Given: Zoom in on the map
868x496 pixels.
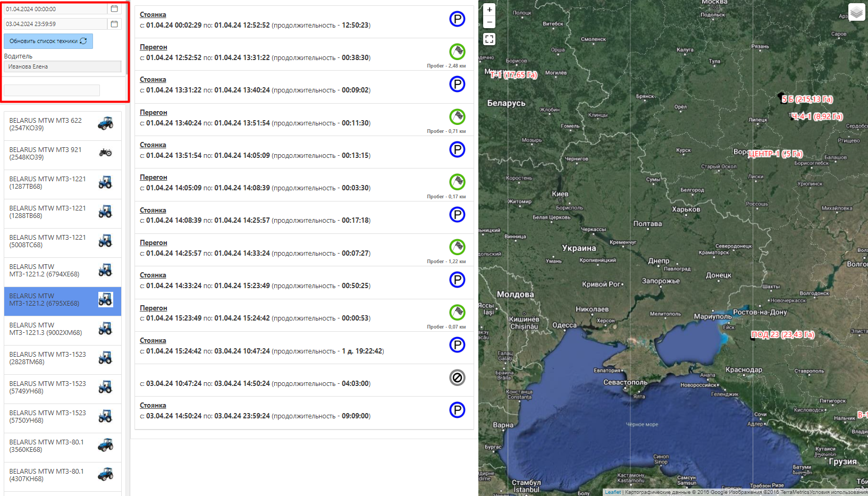Looking at the screenshot, I should tap(490, 10).
